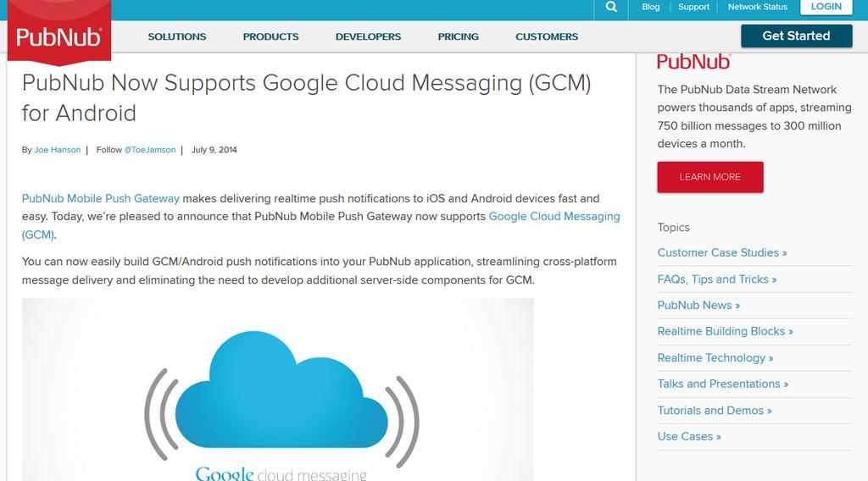
Task: View author Joe Hanson's profile
Action: coord(58,150)
